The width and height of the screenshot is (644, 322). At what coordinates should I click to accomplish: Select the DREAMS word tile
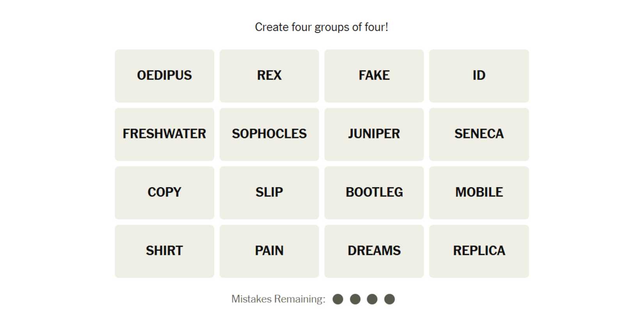[374, 251]
